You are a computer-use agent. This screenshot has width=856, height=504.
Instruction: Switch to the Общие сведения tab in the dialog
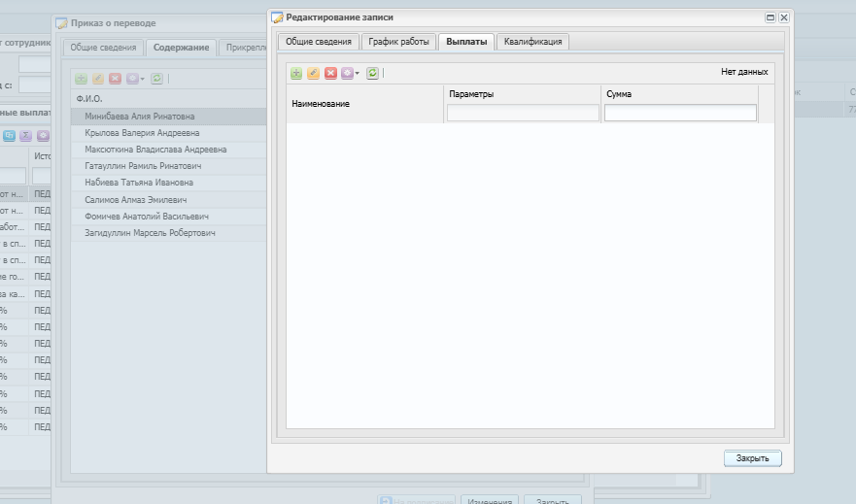(x=319, y=42)
